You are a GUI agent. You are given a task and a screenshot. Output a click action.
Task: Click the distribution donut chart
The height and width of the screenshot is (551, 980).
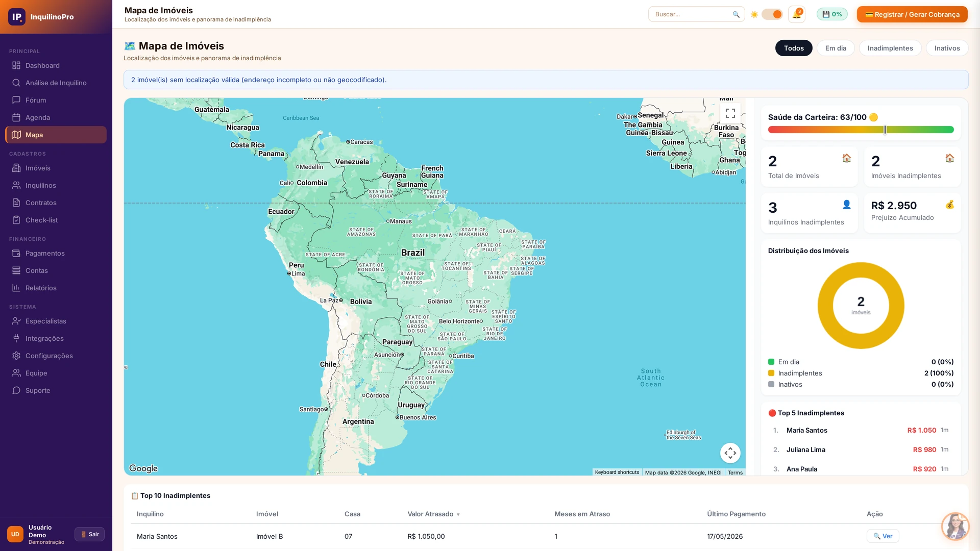(861, 306)
